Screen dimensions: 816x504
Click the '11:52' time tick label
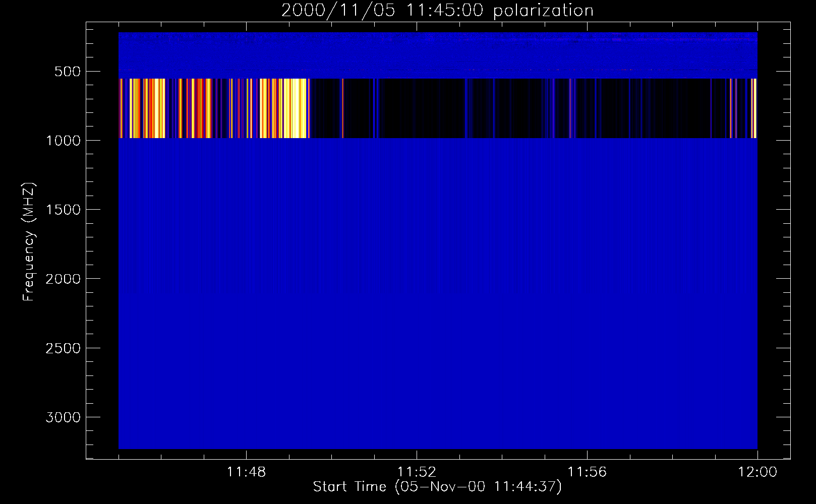(x=417, y=472)
